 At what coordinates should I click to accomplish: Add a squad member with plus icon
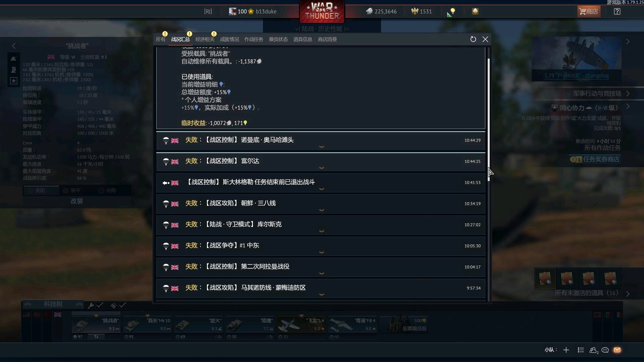566,350
